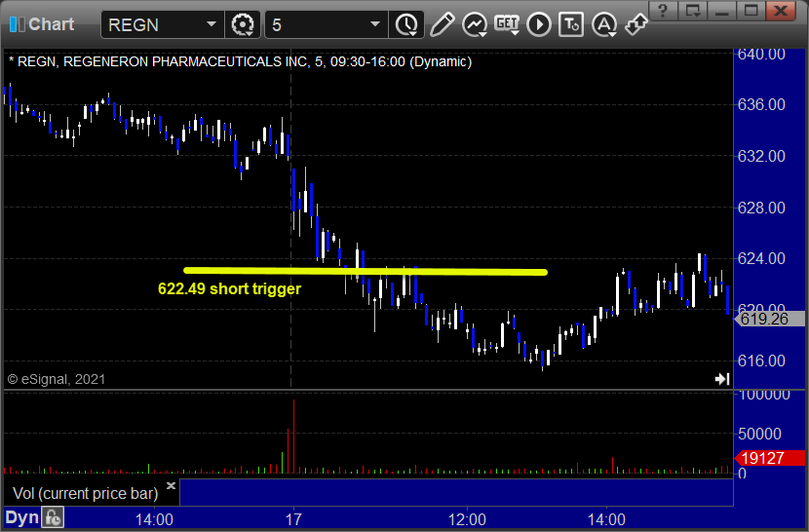Viewport: 809px width, 532px height.
Task: Expand the interval dropdown arrow
Action: click(375, 24)
